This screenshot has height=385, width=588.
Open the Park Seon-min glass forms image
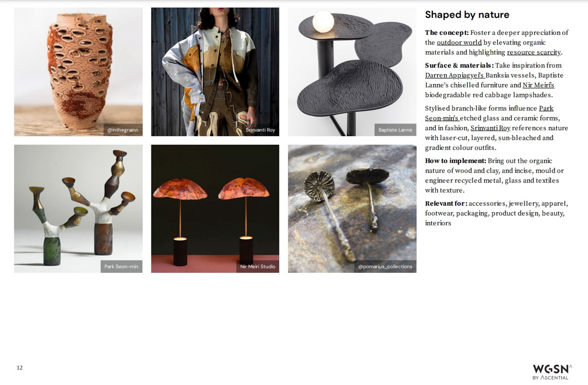[x=78, y=209]
